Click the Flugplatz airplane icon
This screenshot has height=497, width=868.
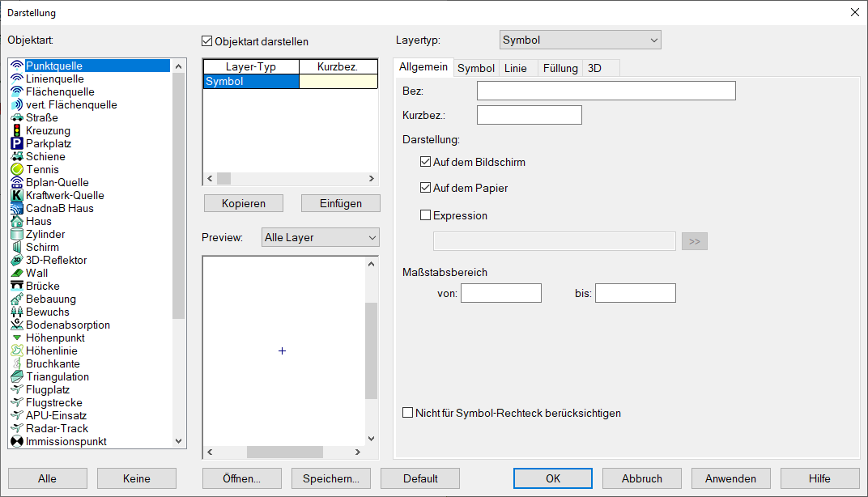[17, 389]
